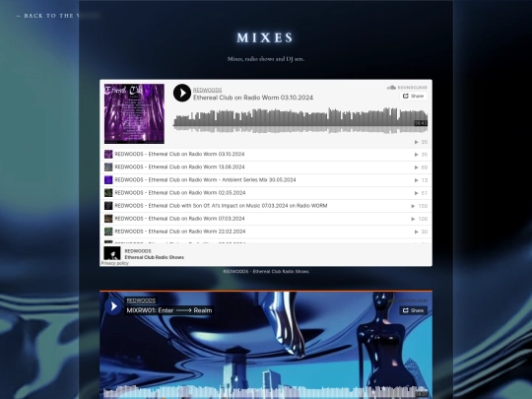Click play count icon on Son Of row
The height and width of the screenshot is (399, 532).
click(413, 206)
